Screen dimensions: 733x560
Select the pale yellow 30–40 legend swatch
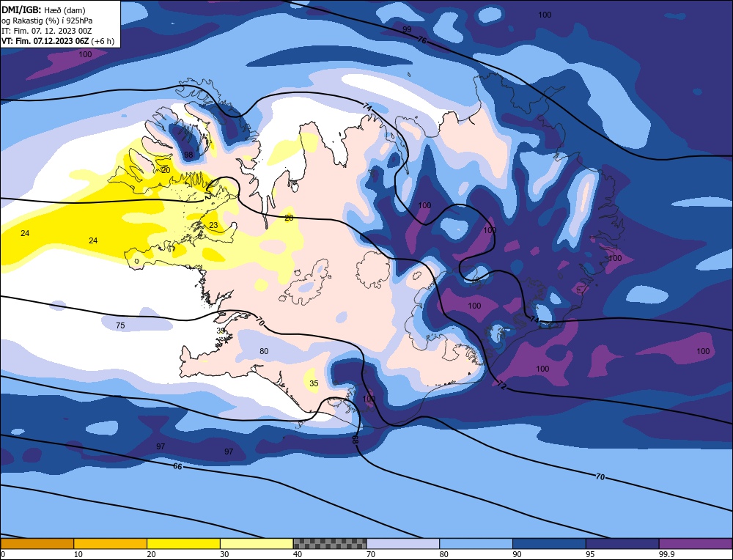click(x=257, y=543)
